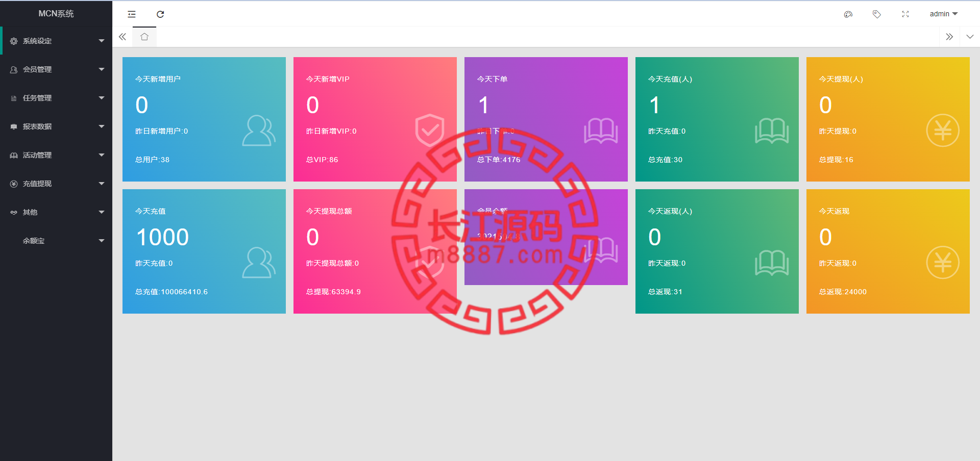Image resolution: width=980 pixels, height=461 pixels.
Task: Click the tag note icon
Action: 877,14
